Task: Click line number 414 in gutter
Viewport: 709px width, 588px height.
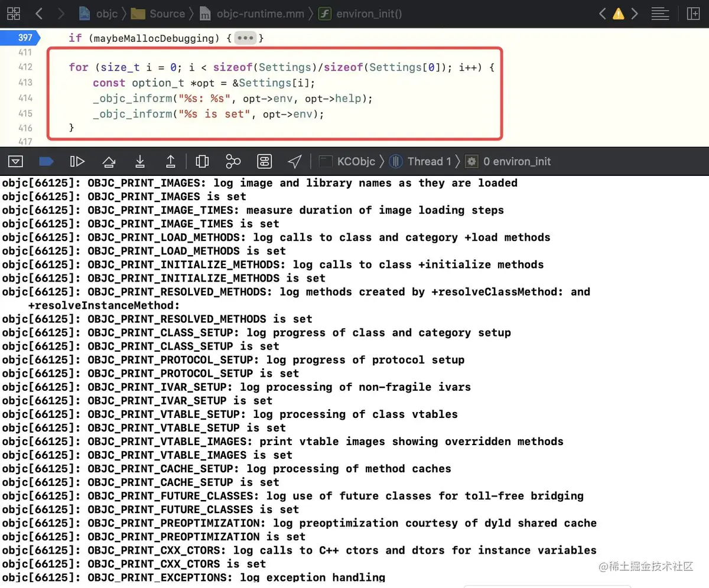Action: point(25,98)
